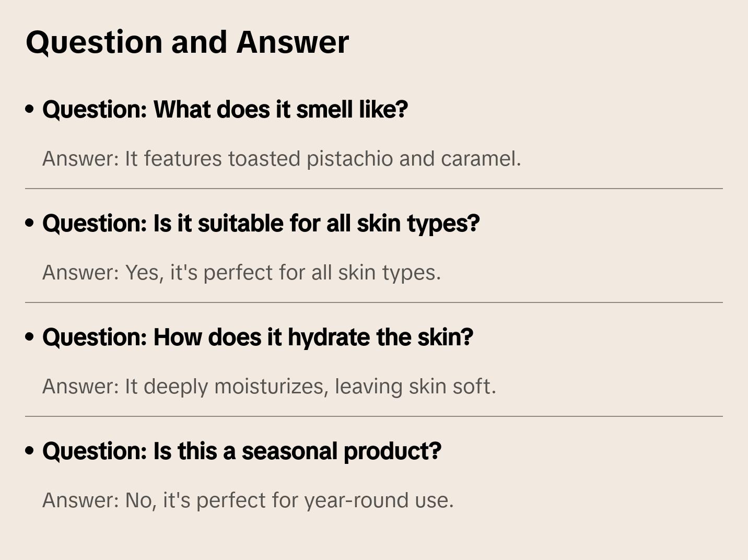
Task: Select the "Is this a seasonal product?" question
Action: click(242, 451)
